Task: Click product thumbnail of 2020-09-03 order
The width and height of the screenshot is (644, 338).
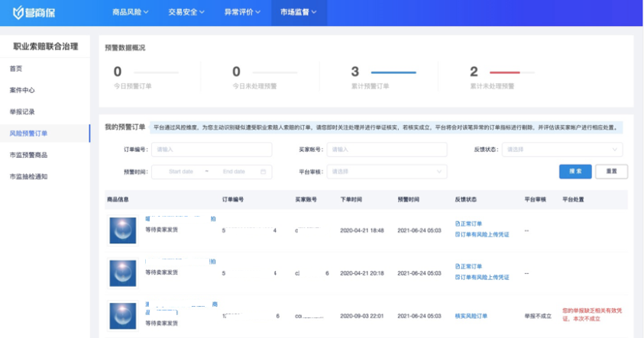Action: [x=123, y=316]
